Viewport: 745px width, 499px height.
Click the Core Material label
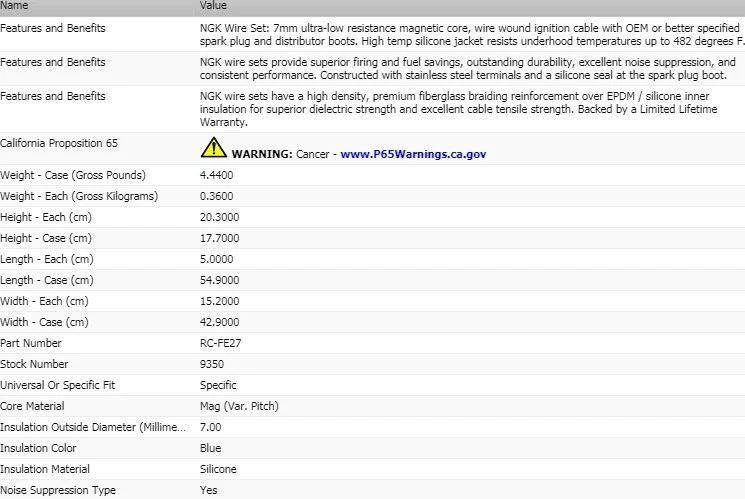[32, 406]
